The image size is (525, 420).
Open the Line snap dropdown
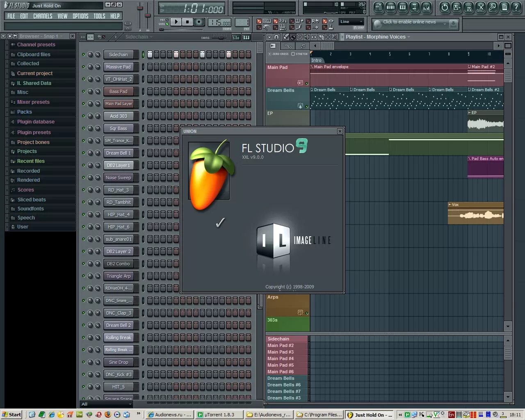point(352,22)
